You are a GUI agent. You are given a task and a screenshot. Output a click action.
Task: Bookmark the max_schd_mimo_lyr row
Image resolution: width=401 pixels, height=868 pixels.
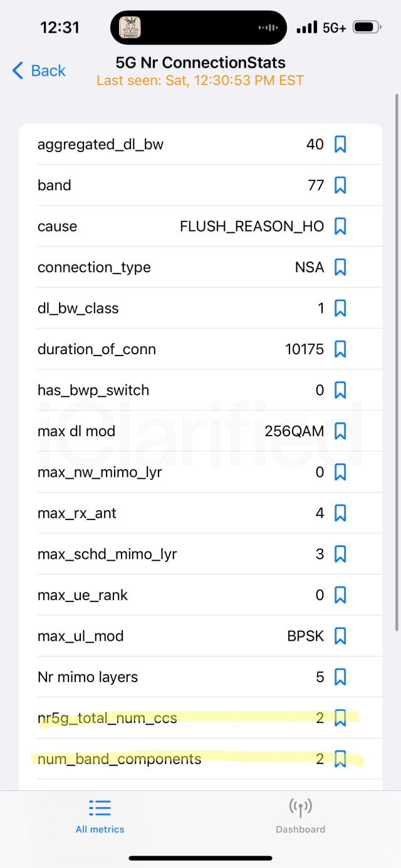[x=340, y=554]
